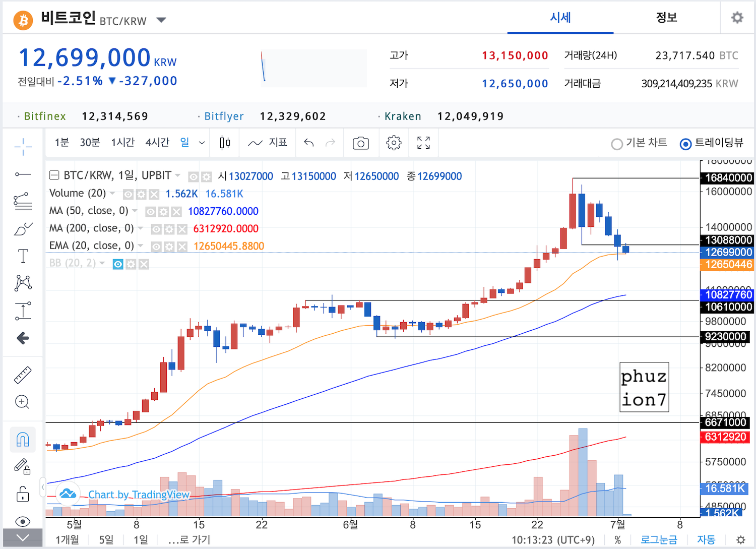Toggle the 로그눈금 log scale
The image size is (756, 549).
click(659, 540)
